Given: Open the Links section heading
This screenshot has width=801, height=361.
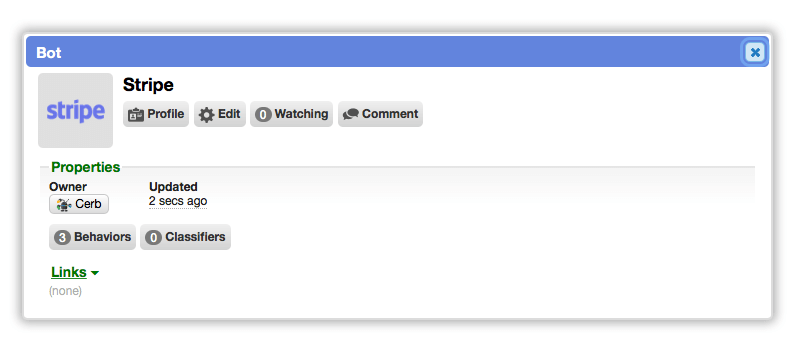Looking at the screenshot, I should point(69,273).
